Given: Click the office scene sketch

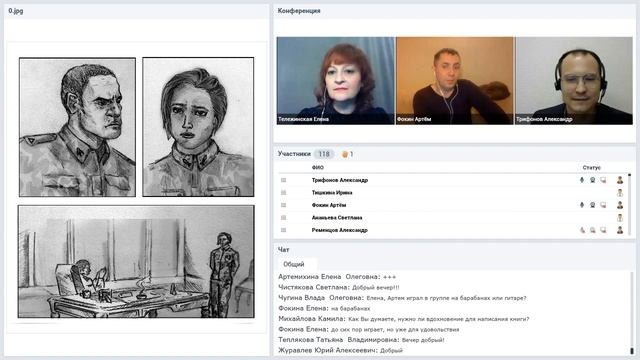Looking at the screenshot, I should 136,262.
